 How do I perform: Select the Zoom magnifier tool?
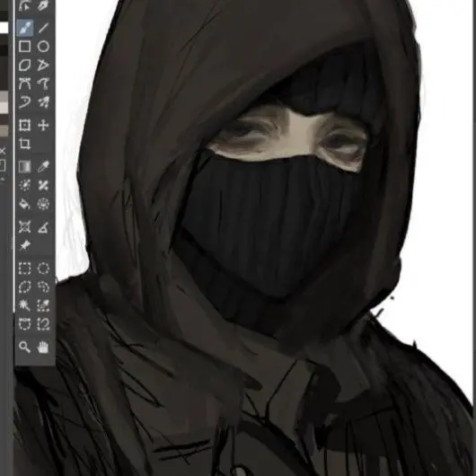(x=24, y=347)
